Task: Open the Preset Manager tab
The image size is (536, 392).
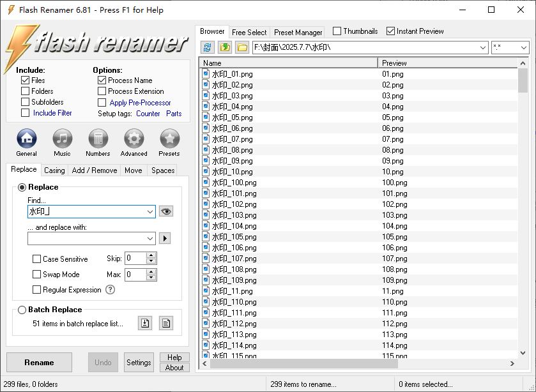Action: click(298, 32)
